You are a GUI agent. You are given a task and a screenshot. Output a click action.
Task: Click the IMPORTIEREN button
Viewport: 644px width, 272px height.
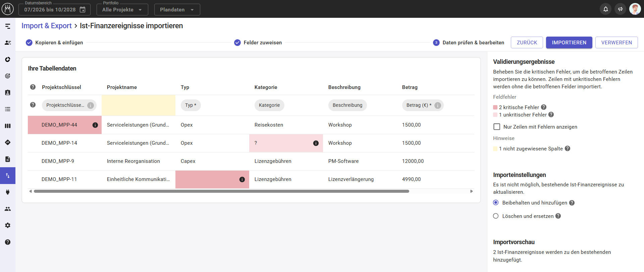coord(569,43)
